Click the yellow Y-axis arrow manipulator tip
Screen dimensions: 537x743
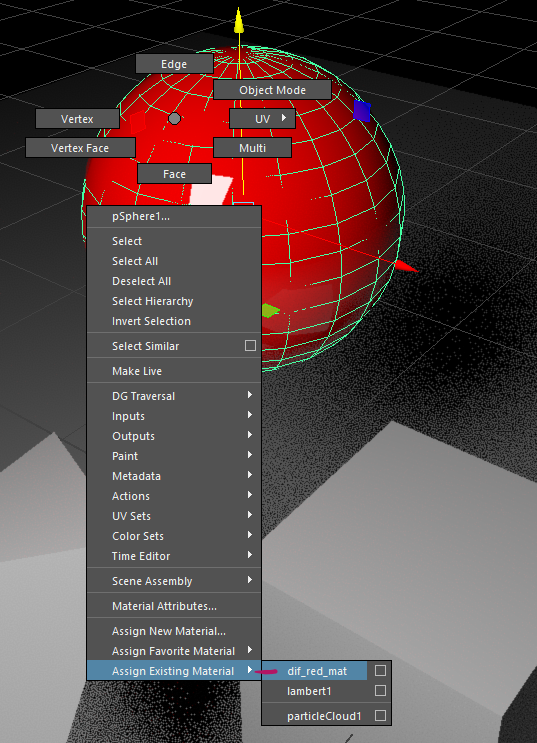click(239, 21)
